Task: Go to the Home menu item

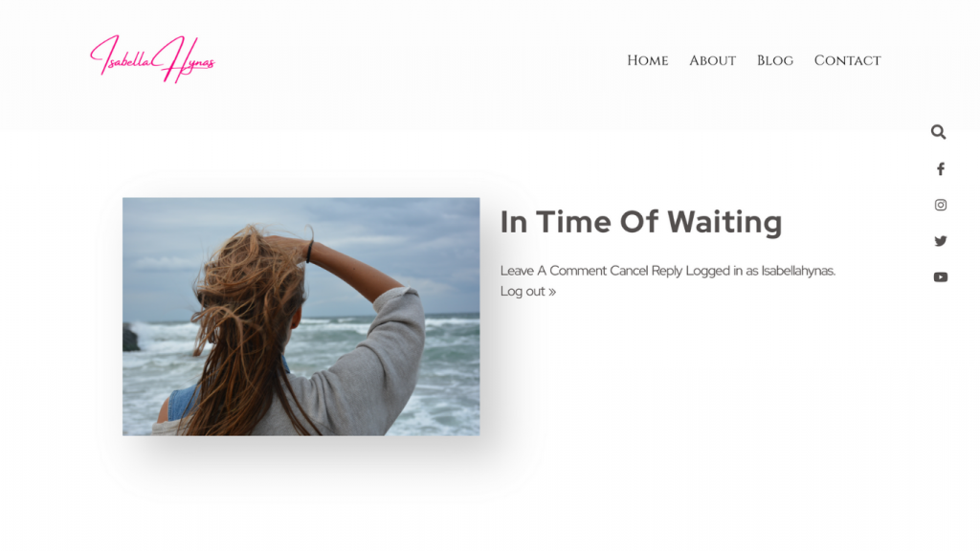Action: click(x=648, y=60)
